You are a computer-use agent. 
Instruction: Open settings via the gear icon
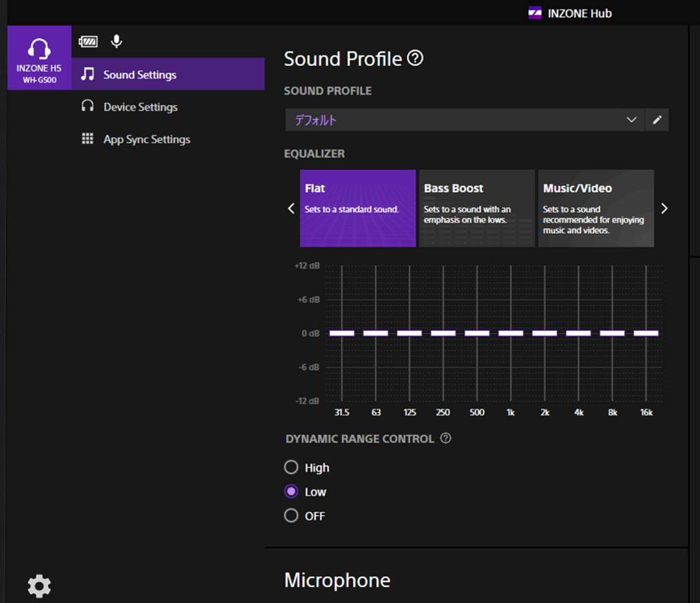39,586
